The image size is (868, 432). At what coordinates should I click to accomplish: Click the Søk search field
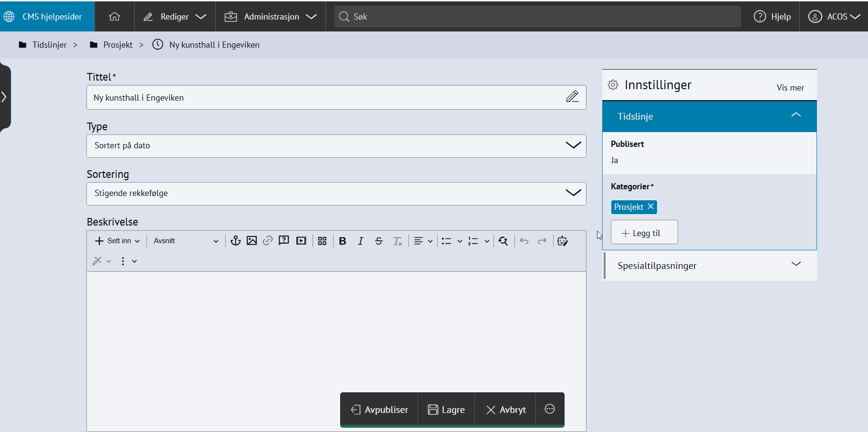[x=537, y=17]
